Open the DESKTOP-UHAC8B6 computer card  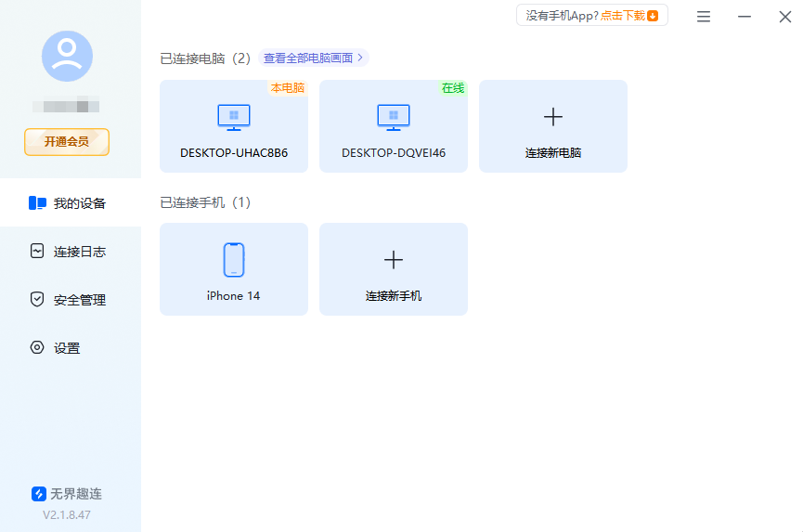coord(234,126)
